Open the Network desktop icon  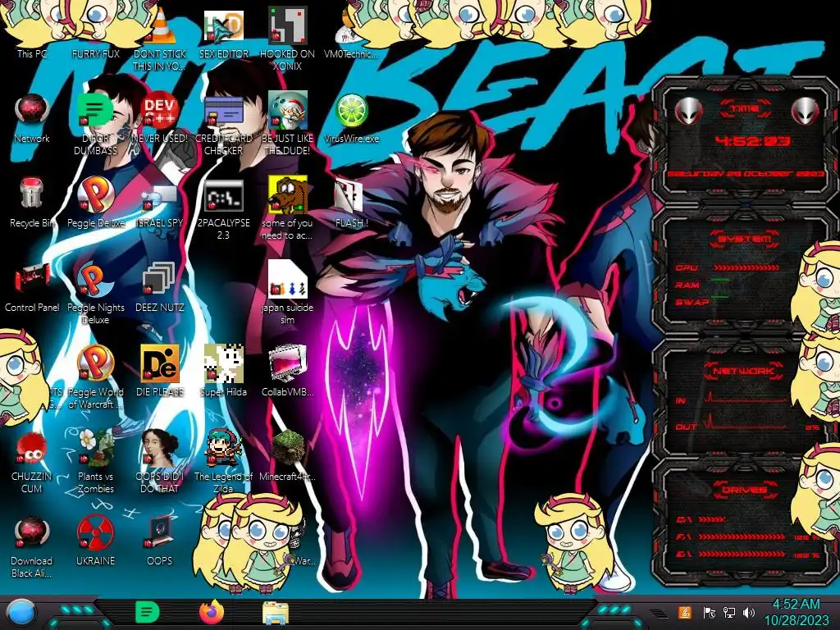pyautogui.click(x=32, y=111)
